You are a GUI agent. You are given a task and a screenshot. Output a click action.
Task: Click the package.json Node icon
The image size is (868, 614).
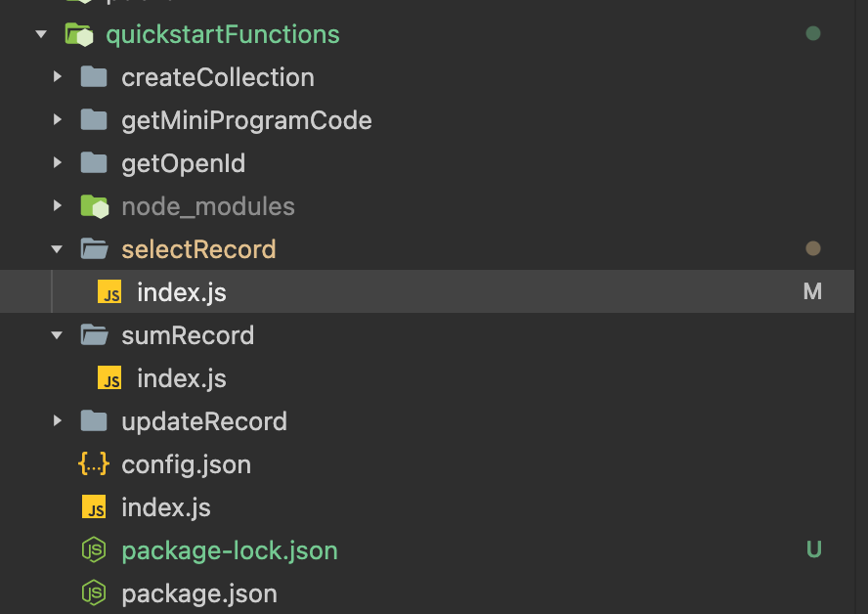click(93, 593)
